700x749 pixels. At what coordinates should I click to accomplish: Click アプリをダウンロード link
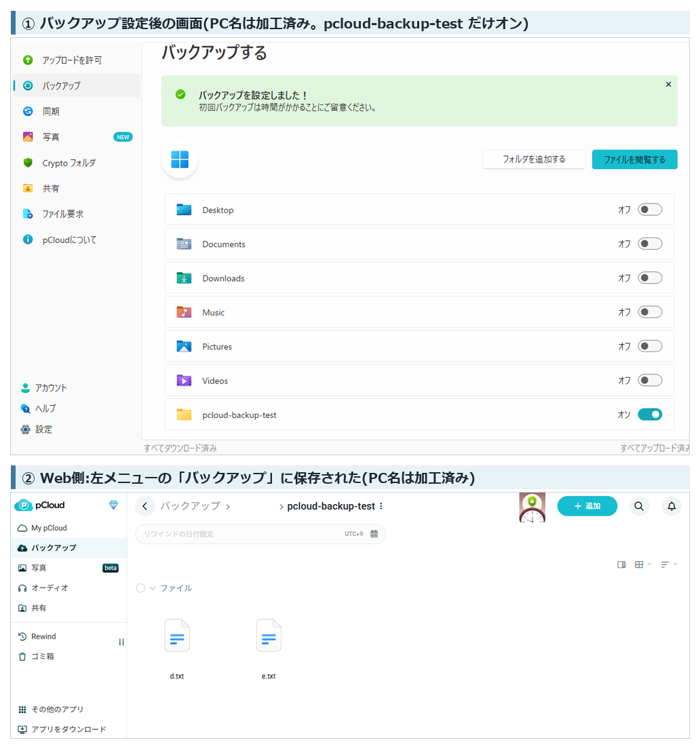coord(62,730)
